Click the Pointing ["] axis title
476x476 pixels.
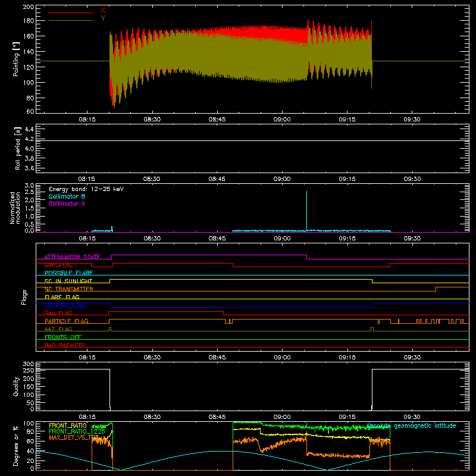tap(16, 59)
